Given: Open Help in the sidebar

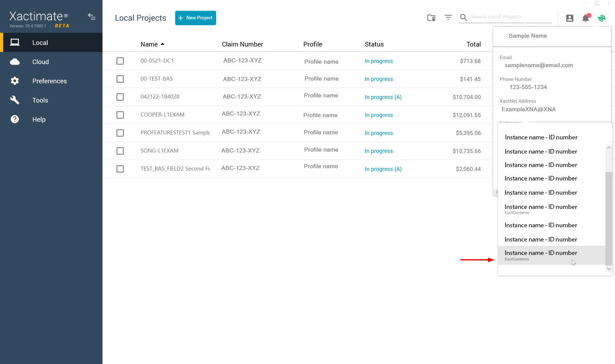Looking at the screenshot, I should pos(51,119).
